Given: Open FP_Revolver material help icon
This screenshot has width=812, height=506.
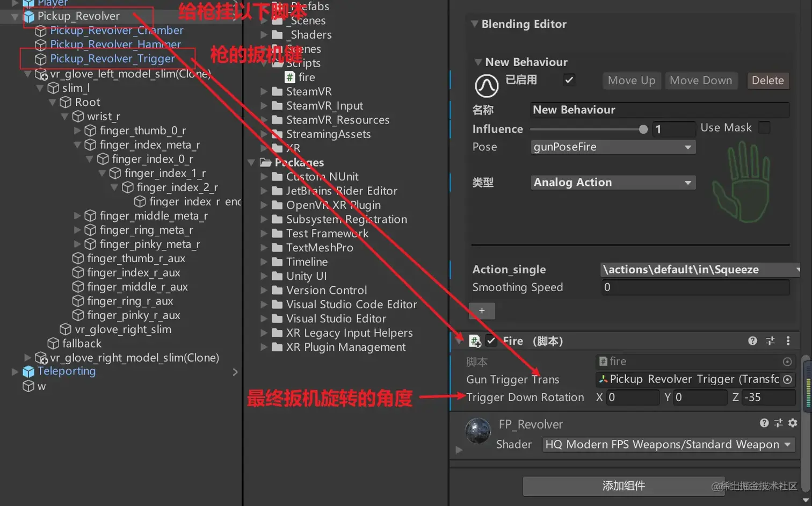Looking at the screenshot, I should coord(764,423).
